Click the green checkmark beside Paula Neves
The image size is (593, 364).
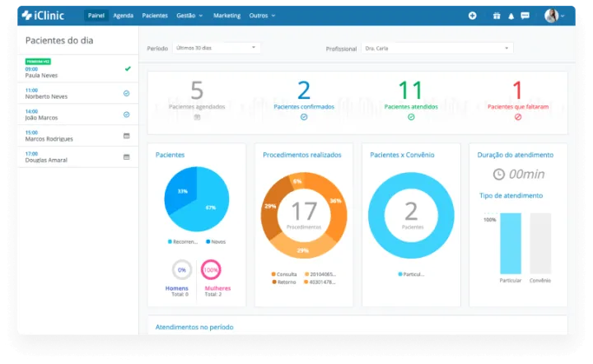point(127,69)
